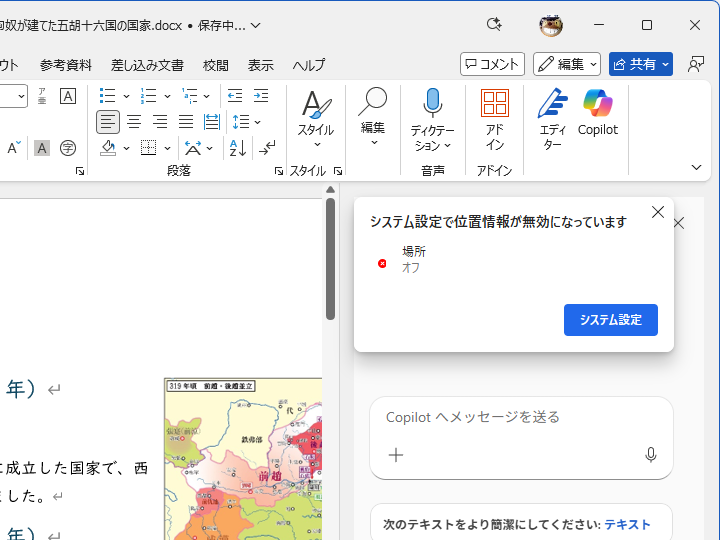Expand bullet list options arrow
The image size is (720, 540).
[x=126, y=96]
